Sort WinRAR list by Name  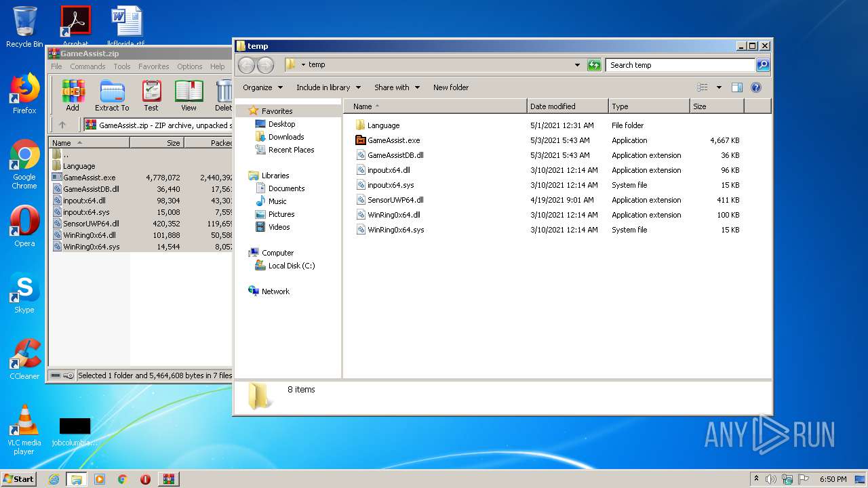(x=89, y=143)
